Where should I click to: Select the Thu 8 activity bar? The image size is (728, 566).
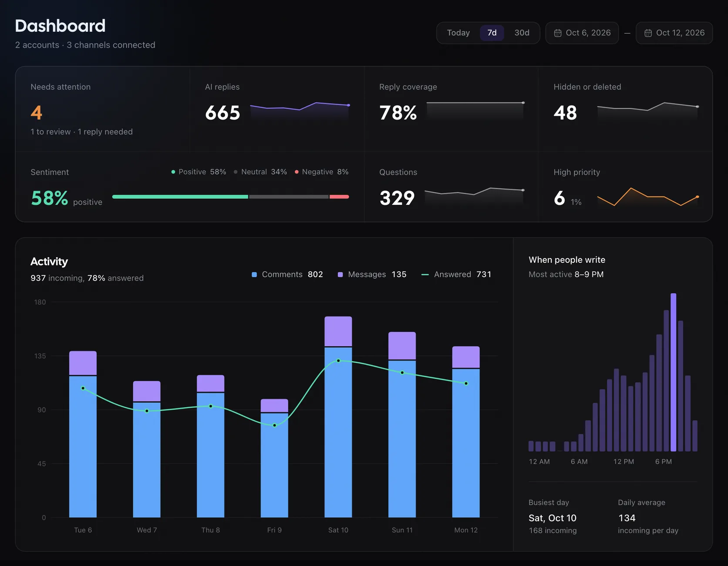click(x=211, y=446)
